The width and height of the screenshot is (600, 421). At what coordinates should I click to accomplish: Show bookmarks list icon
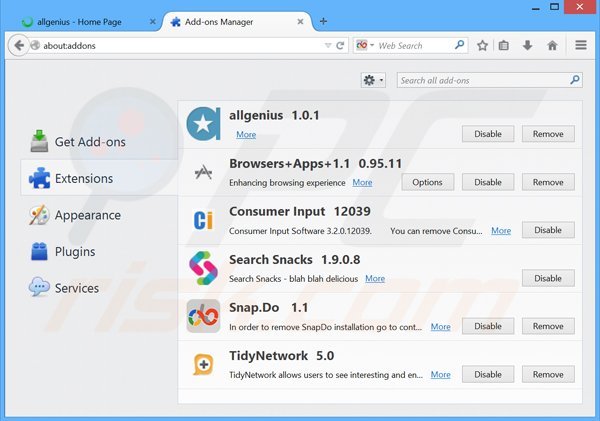click(504, 46)
